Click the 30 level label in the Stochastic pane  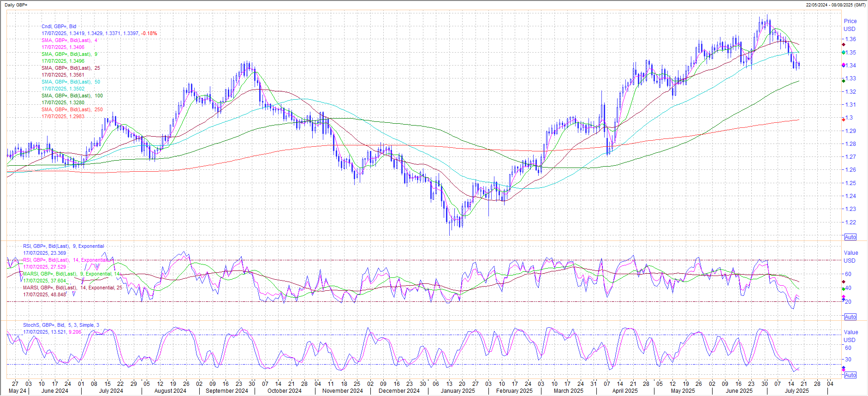click(x=848, y=359)
